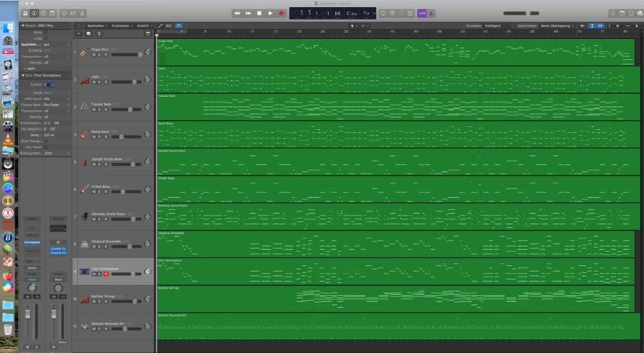Click the duplicate track button
This screenshot has width=644, height=353.
89,34
